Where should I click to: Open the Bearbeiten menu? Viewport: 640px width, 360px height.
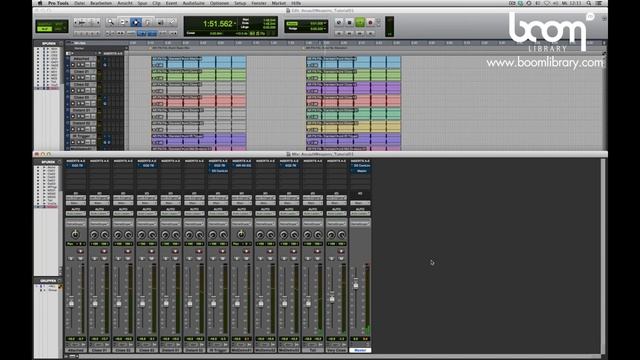101,3
